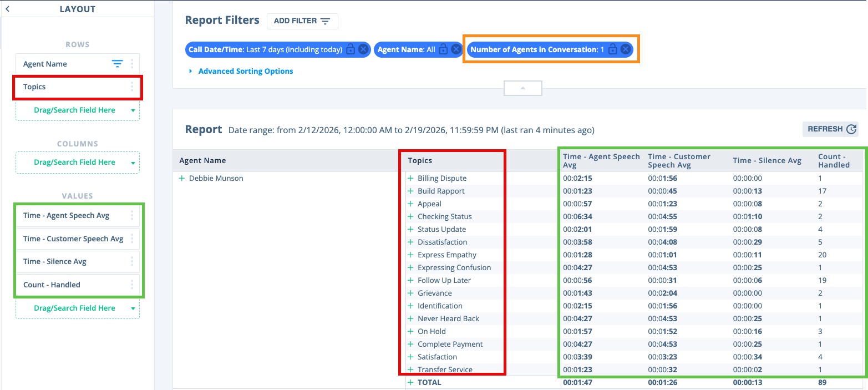Select the Time - Customer Speech Avg value field
The height and width of the screenshot is (390, 868).
coord(78,239)
